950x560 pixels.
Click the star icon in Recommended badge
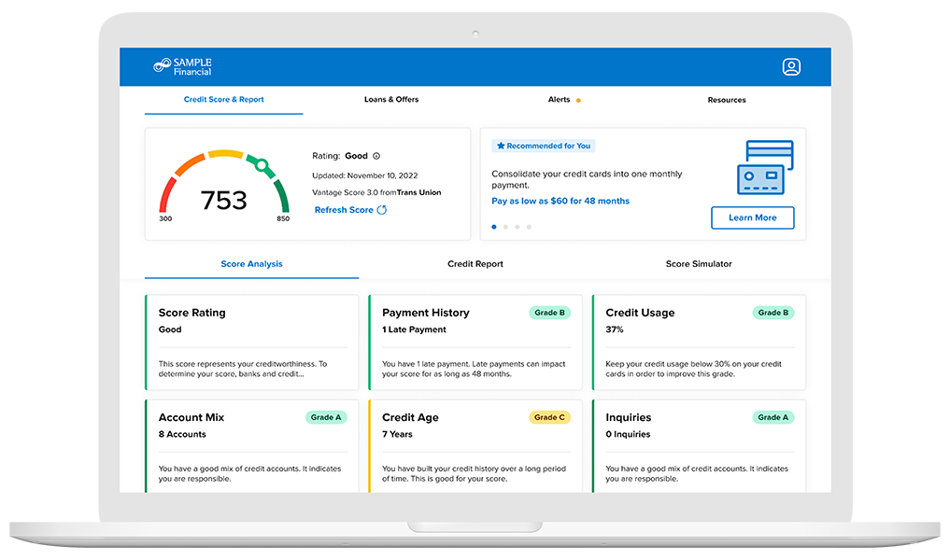[x=501, y=147]
